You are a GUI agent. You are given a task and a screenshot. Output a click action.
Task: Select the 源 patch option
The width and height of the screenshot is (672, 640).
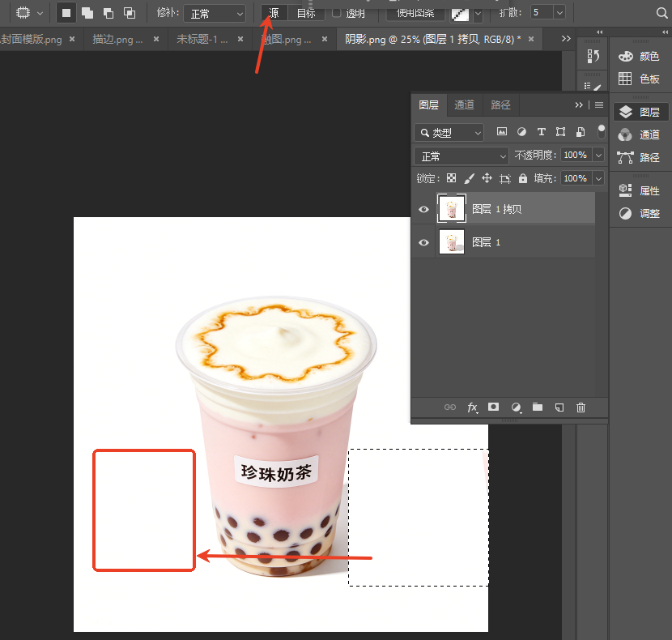pos(274,13)
